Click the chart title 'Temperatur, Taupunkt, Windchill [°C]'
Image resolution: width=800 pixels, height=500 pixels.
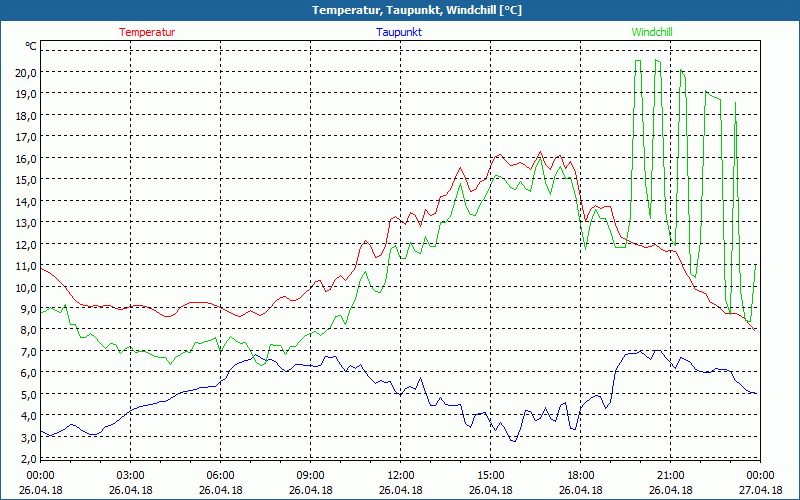[417, 10]
